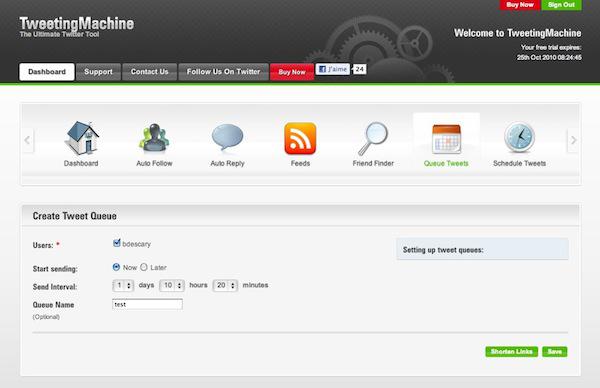
Task: Click the Auto Reply label
Action: pos(227,163)
